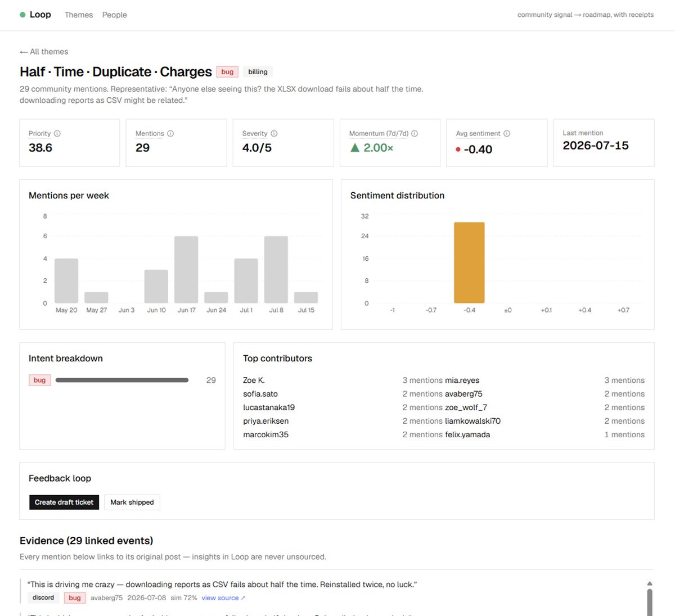Image resolution: width=675 pixels, height=616 pixels.
Task: Open the Themes nav item
Action: (79, 15)
